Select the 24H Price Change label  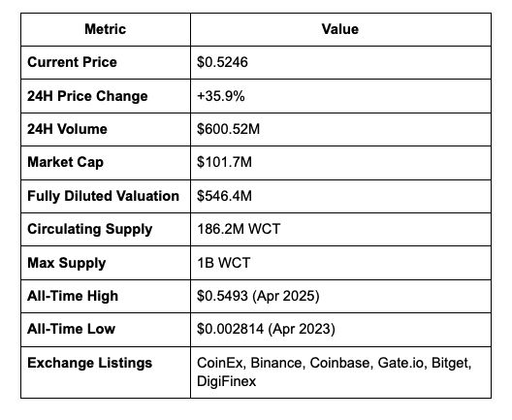click(87, 96)
